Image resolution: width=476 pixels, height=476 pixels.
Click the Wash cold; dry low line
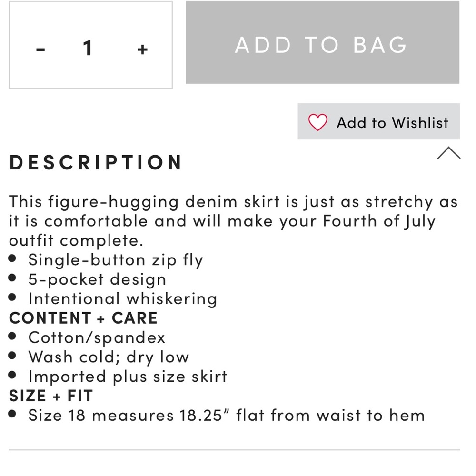(x=109, y=357)
